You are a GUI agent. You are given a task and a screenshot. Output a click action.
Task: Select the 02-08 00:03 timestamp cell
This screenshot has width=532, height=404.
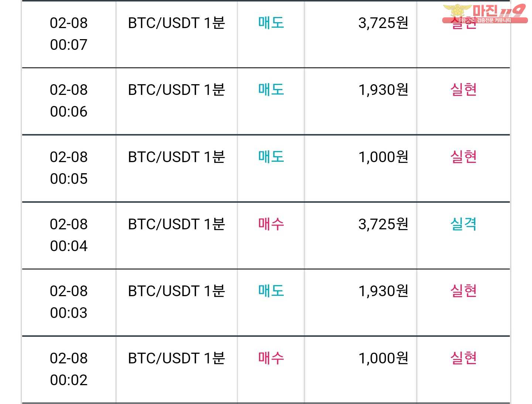[x=69, y=302]
